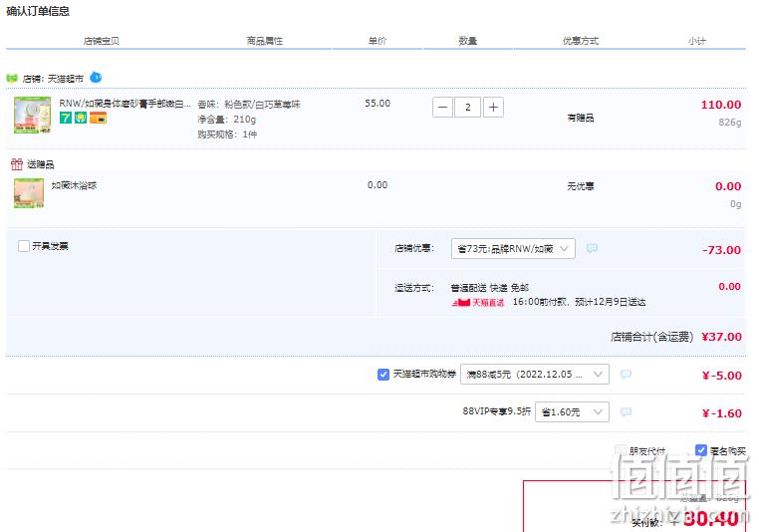This screenshot has width=759, height=532.
Task: Click the green shield guarantee badge
Action: 81,118
